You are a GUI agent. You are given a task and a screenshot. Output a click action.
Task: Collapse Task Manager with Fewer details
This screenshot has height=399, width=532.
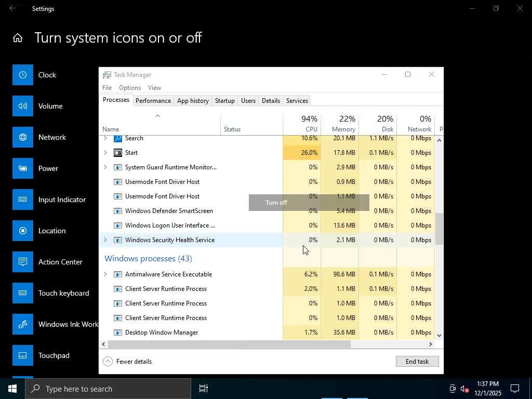[128, 362]
